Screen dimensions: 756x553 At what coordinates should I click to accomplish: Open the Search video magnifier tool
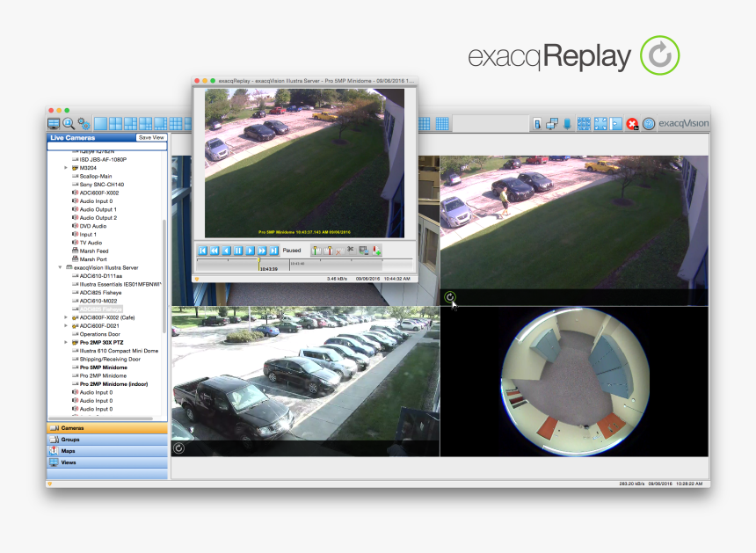69,124
